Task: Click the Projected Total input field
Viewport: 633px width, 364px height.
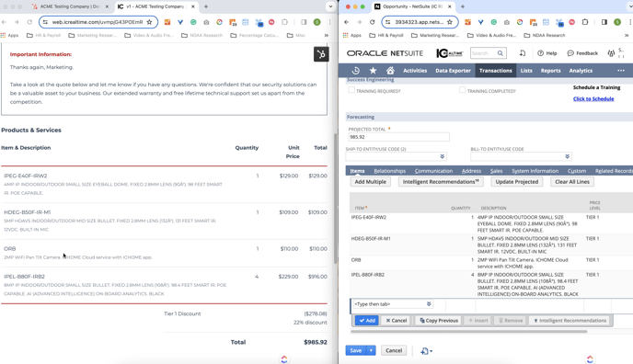Action: point(398,137)
